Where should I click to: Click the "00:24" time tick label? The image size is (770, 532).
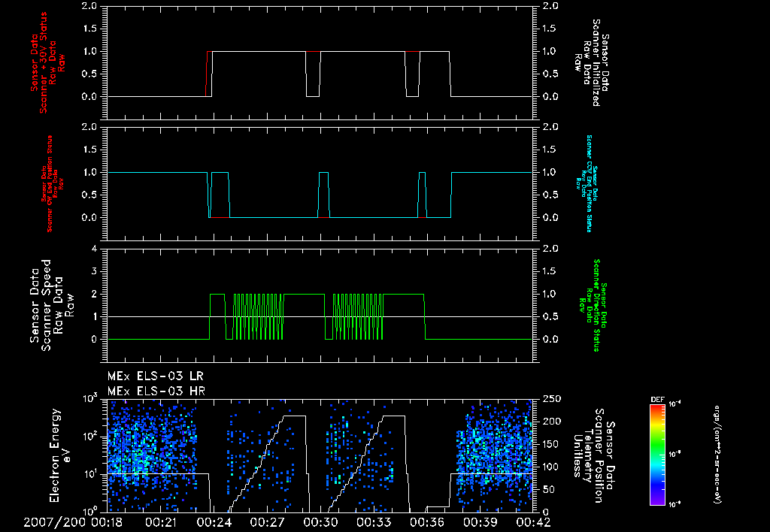[214, 522]
